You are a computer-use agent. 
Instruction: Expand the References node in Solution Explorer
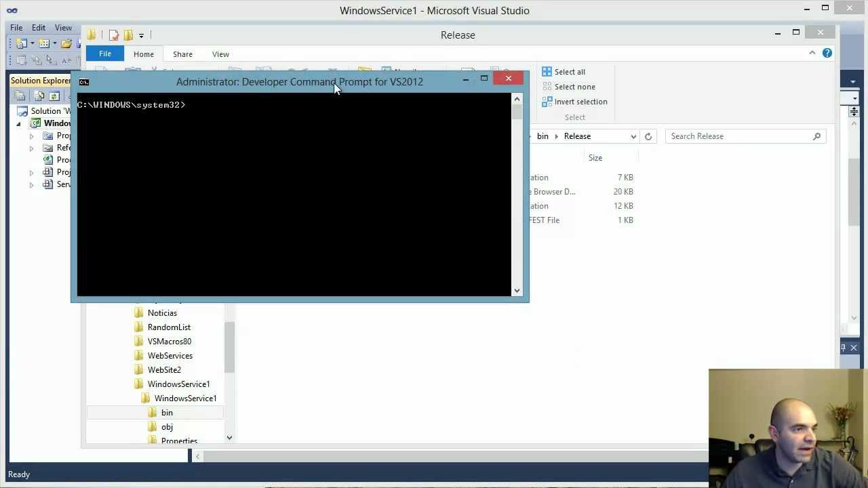pyautogui.click(x=31, y=148)
